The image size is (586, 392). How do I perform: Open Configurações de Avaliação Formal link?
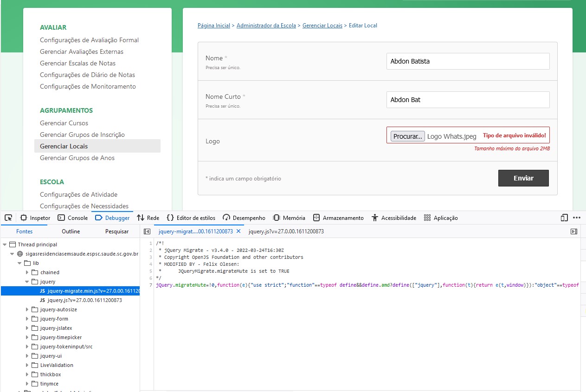[x=90, y=40]
